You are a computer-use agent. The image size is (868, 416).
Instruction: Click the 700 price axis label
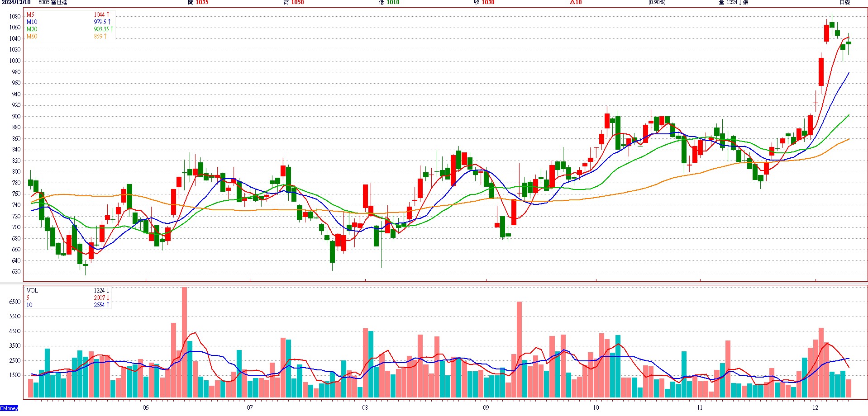point(16,227)
